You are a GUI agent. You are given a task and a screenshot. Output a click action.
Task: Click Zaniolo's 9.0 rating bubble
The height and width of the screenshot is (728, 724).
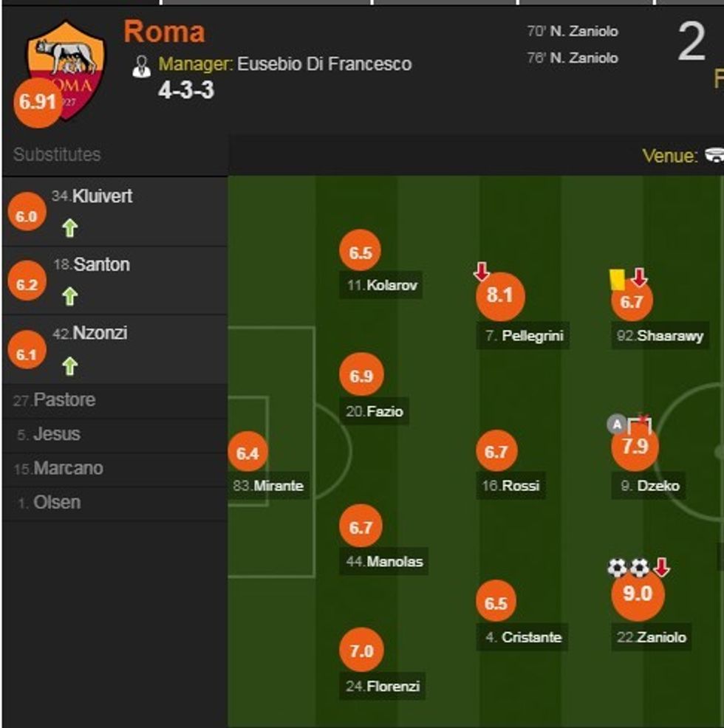pyautogui.click(x=637, y=594)
